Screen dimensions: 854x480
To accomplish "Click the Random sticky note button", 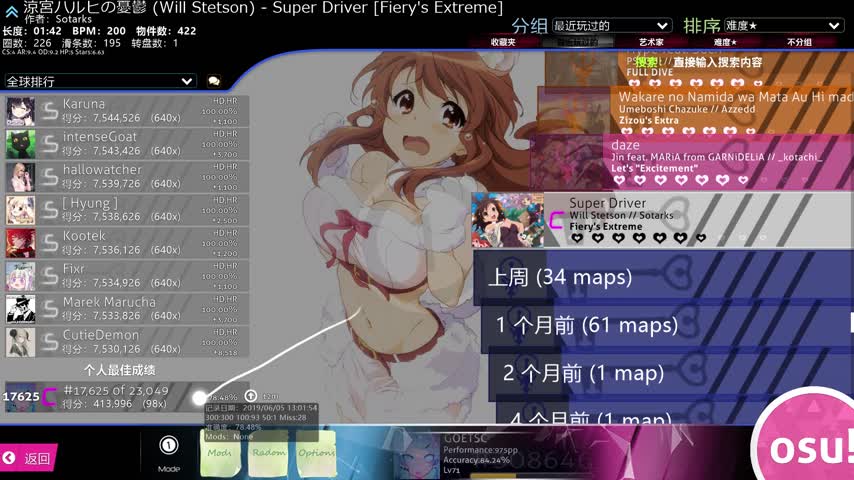I will click(268, 453).
